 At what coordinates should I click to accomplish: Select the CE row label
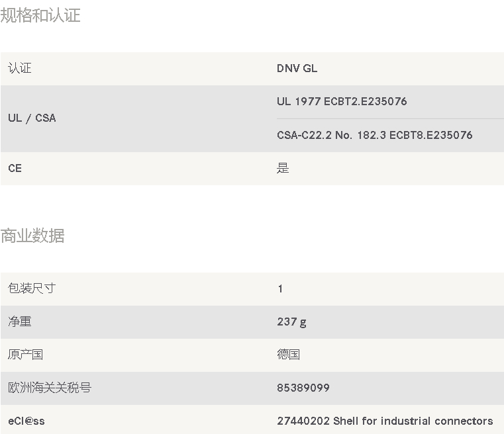[x=15, y=168]
